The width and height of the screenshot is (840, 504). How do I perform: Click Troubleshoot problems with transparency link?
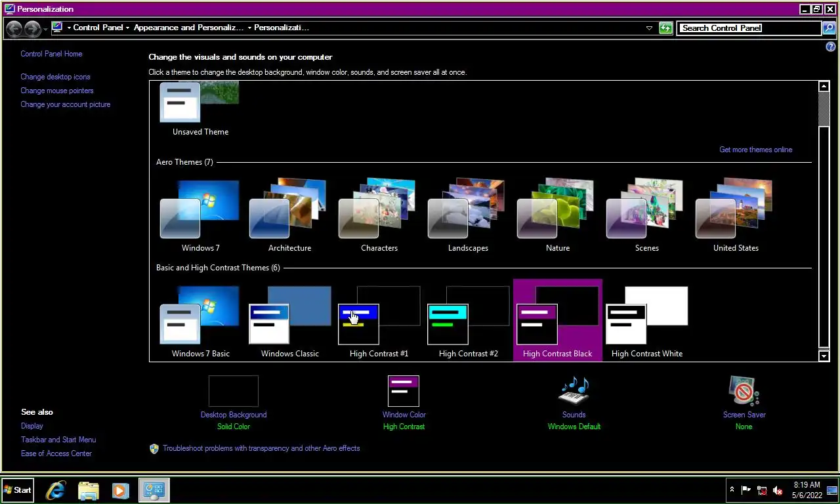(261, 448)
